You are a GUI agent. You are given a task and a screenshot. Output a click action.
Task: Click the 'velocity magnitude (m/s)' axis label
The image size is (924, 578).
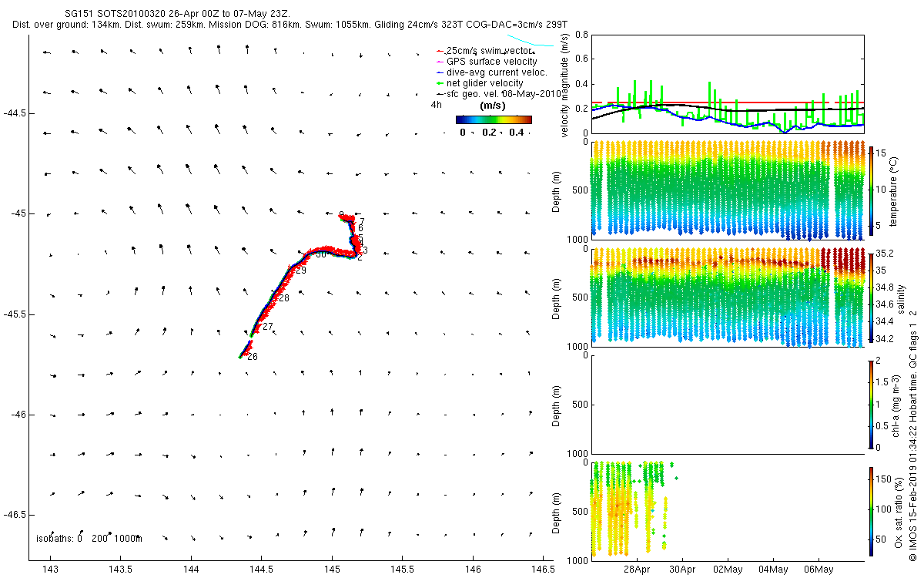(566, 85)
